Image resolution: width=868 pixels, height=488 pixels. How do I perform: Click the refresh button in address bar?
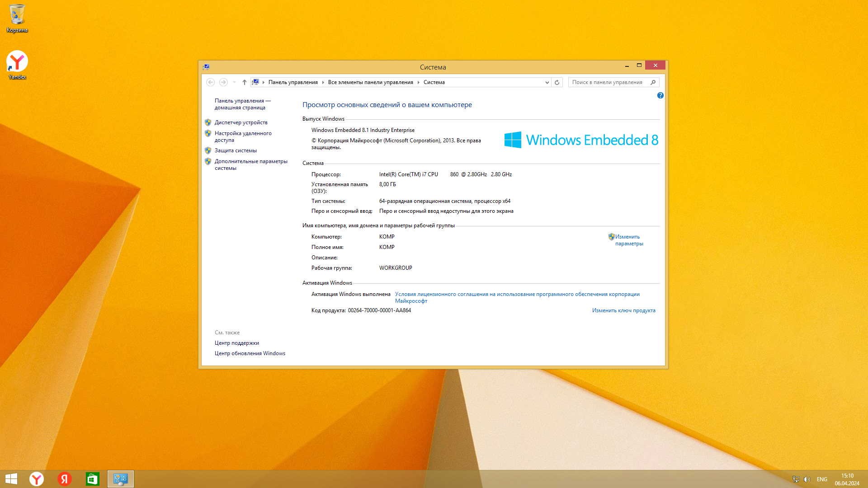point(557,82)
